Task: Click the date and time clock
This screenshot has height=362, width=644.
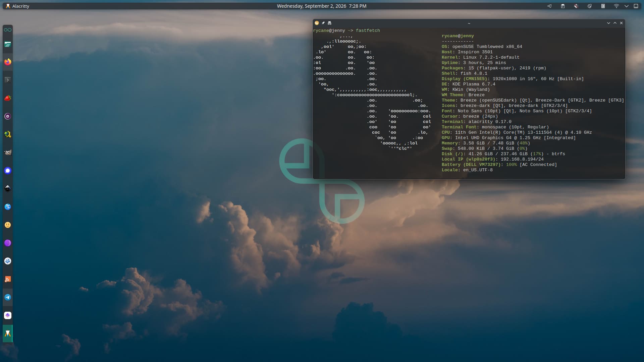Action: (322, 6)
